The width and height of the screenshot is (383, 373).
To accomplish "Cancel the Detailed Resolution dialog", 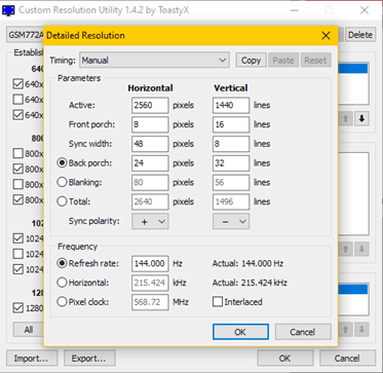I will (303, 332).
